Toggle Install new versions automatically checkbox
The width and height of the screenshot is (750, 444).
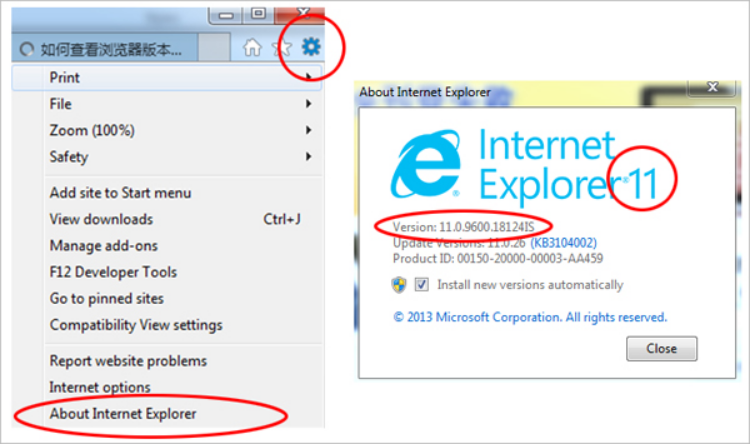pos(421,285)
